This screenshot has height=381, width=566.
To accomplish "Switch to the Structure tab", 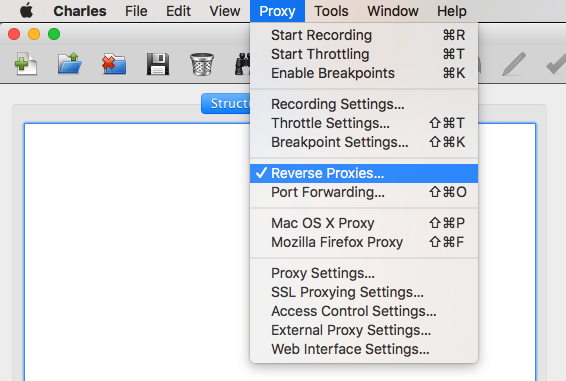I will [x=226, y=104].
